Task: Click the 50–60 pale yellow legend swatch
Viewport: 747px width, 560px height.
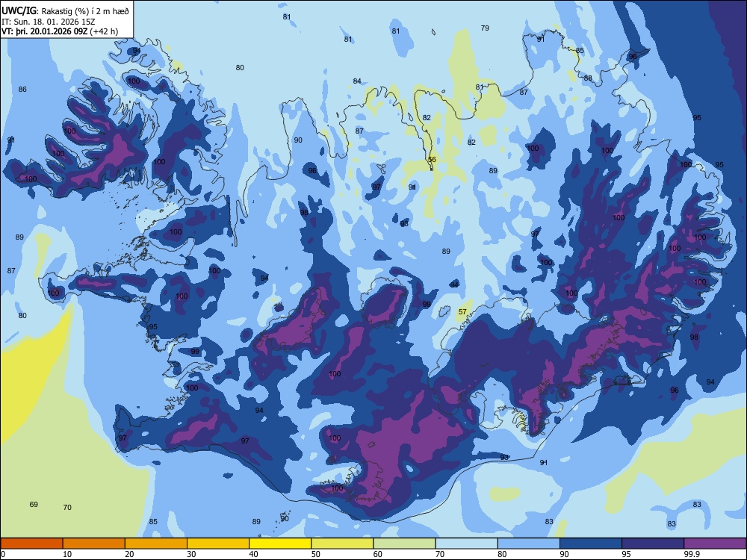Action: click(342, 544)
